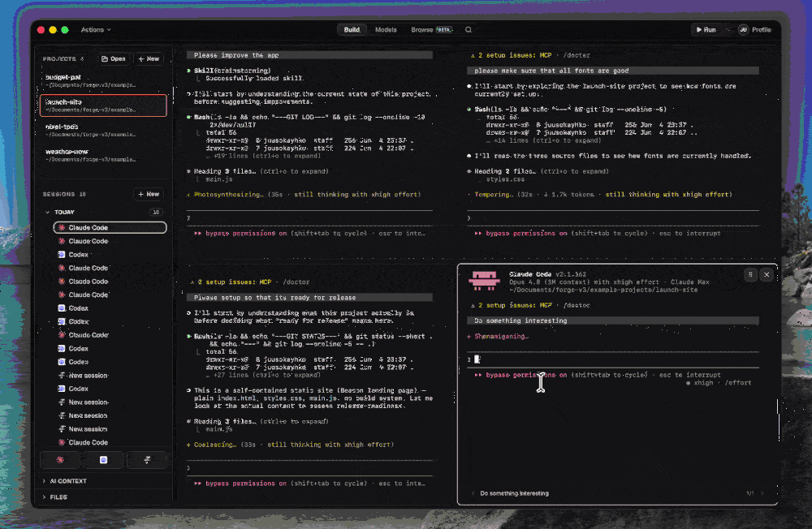Screen dimensions: 812x529
Task: Add a new project with + New in Projects
Action: [149, 58]
